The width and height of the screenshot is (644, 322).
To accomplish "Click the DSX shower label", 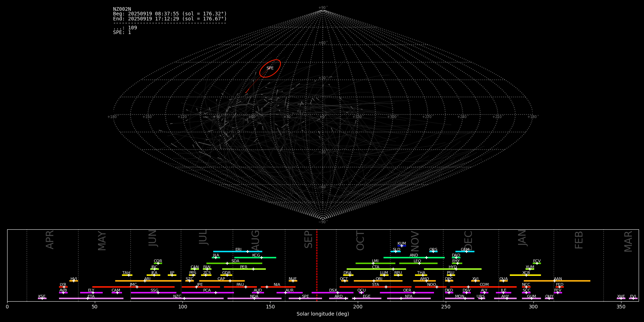I will pos(333,291).
